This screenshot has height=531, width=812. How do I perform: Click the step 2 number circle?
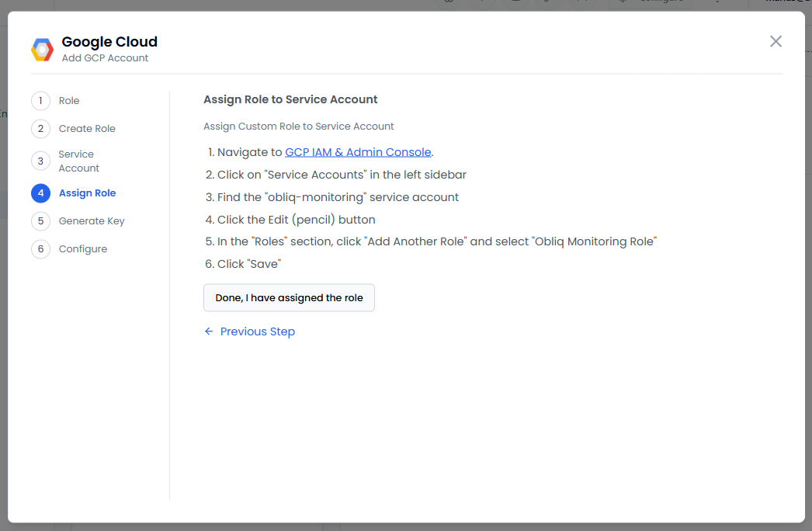(40, 129)
